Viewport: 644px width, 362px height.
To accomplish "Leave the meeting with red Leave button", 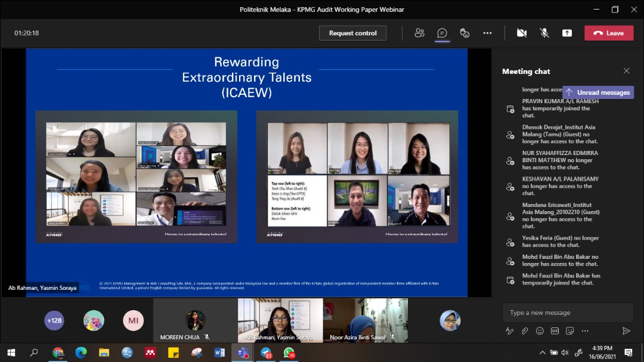I will (x=609, y=33).
